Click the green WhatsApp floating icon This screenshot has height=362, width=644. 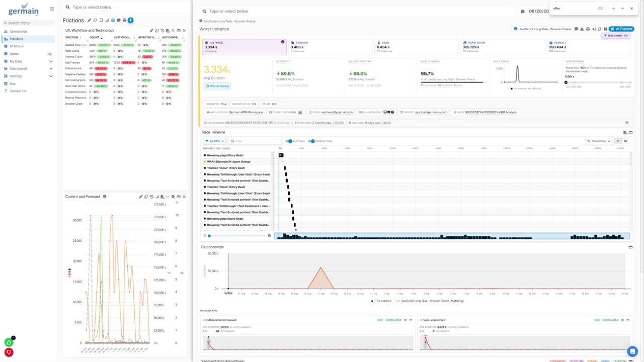click(x=9, y=342)
